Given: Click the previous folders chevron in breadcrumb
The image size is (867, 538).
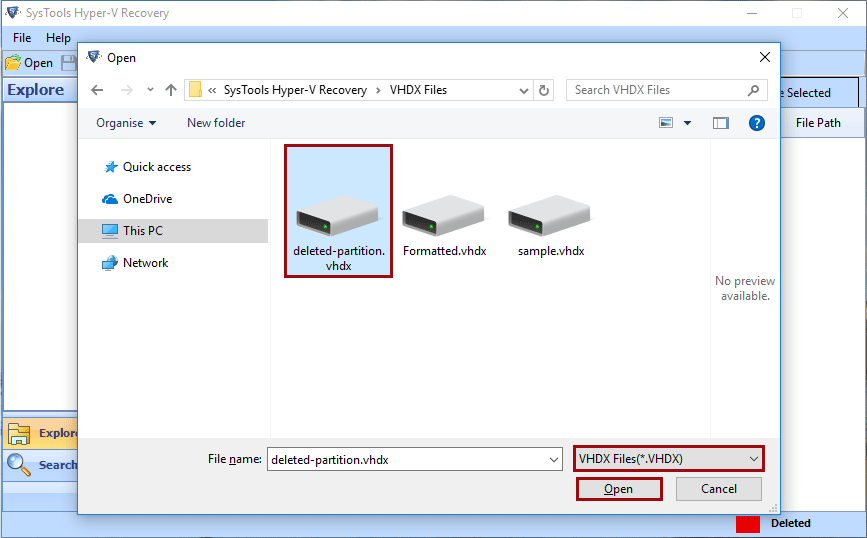Looking at the screenshot, I should [212, 90].
